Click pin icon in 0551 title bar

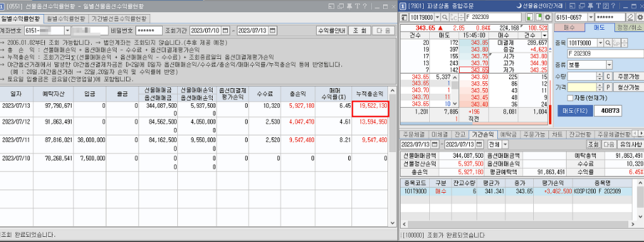coord(349,6)
